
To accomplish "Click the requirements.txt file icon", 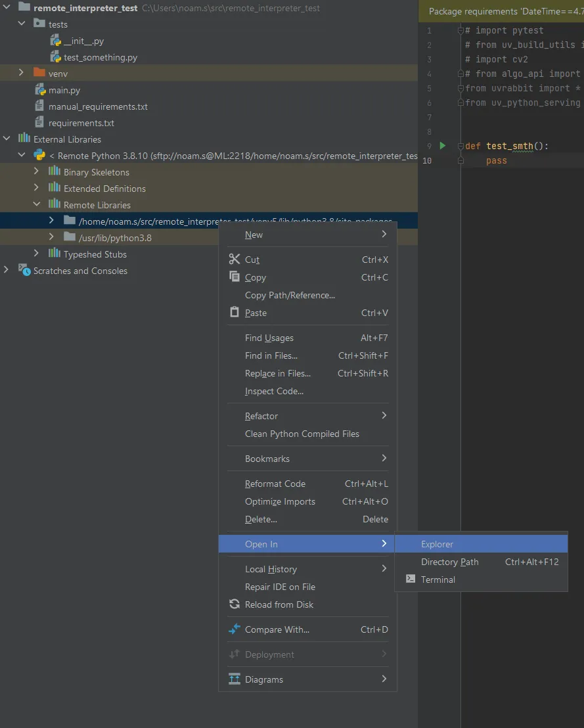I will pos(39,122).
